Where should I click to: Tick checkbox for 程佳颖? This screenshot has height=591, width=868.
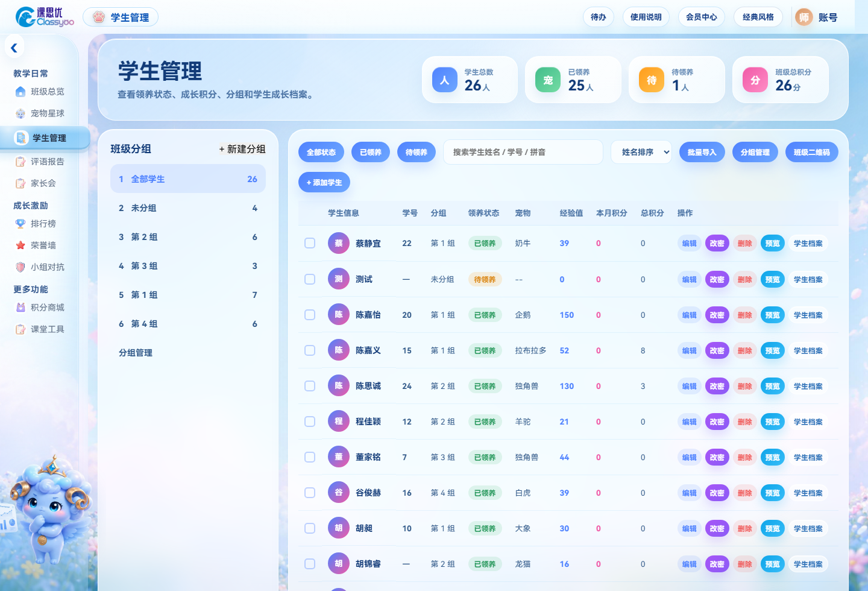310,422
